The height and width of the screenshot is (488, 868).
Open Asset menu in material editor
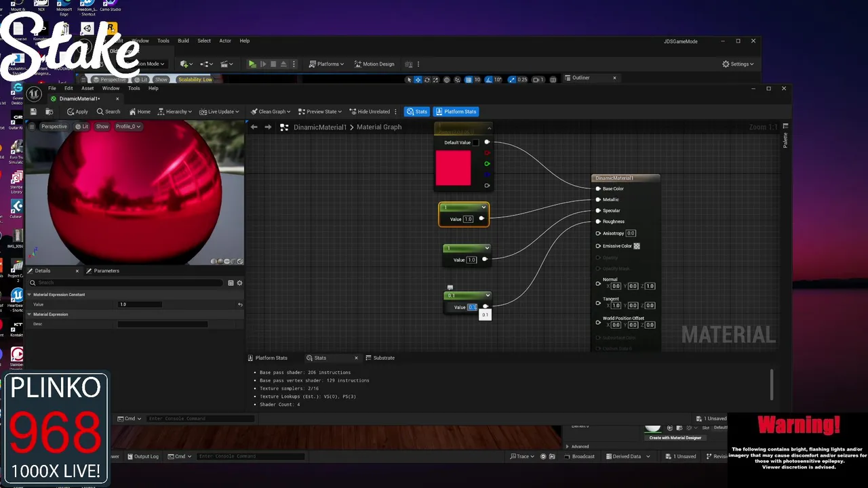click(87, 88)
